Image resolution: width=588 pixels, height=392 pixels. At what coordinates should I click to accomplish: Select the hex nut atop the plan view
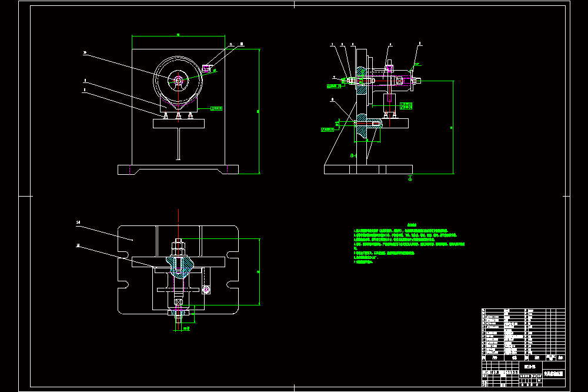179,247
